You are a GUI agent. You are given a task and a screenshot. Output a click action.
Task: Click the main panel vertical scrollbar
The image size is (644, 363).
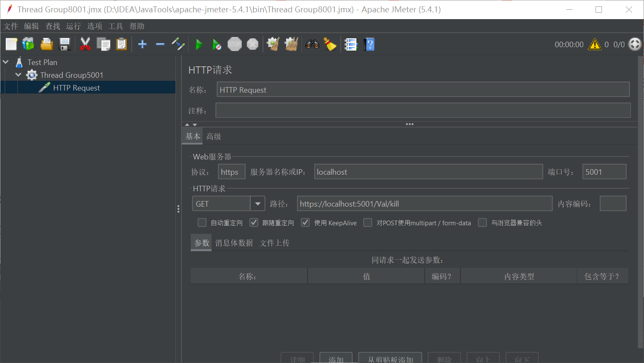click(640, 202)
